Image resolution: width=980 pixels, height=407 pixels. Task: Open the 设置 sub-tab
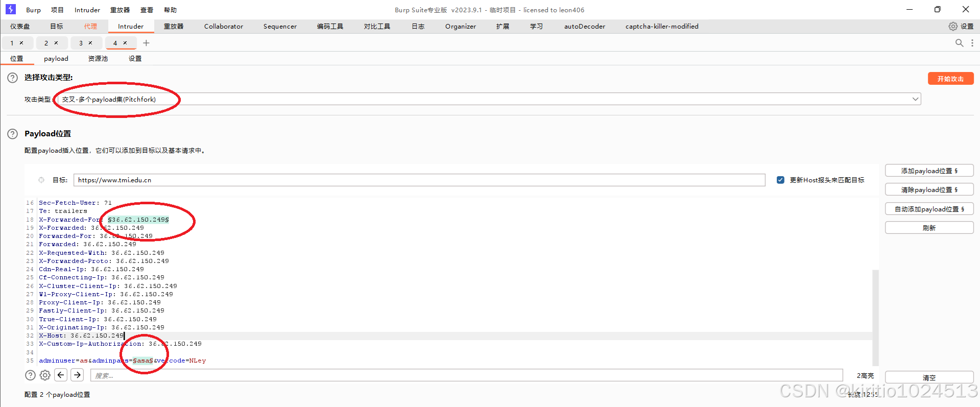coord(135,59)
